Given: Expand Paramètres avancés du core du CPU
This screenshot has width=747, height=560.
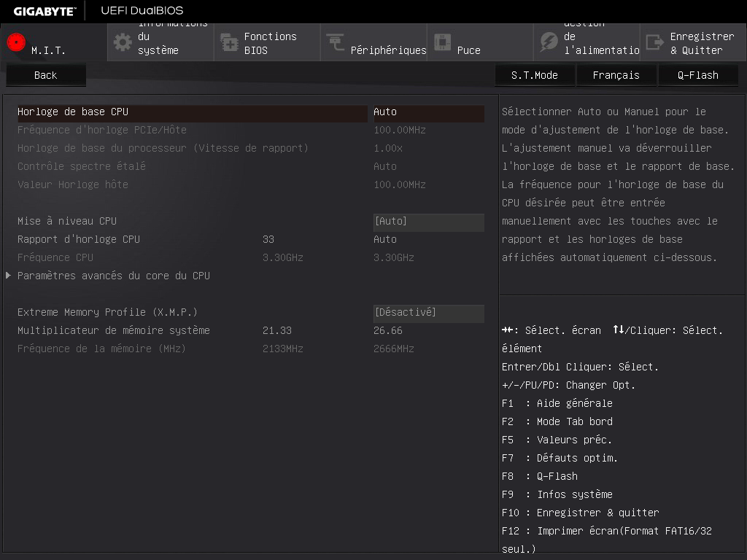Looking at the screenshot, I should tap(113, 276).
